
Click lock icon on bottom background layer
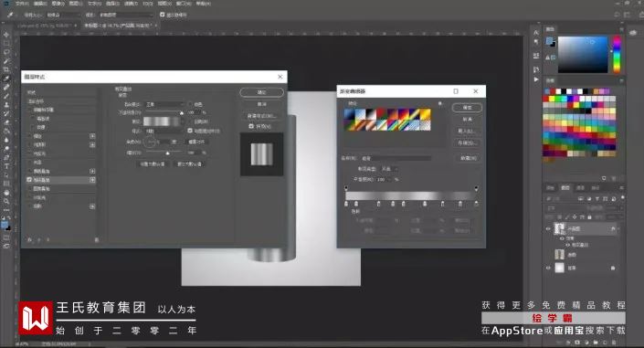coord(613,268)
